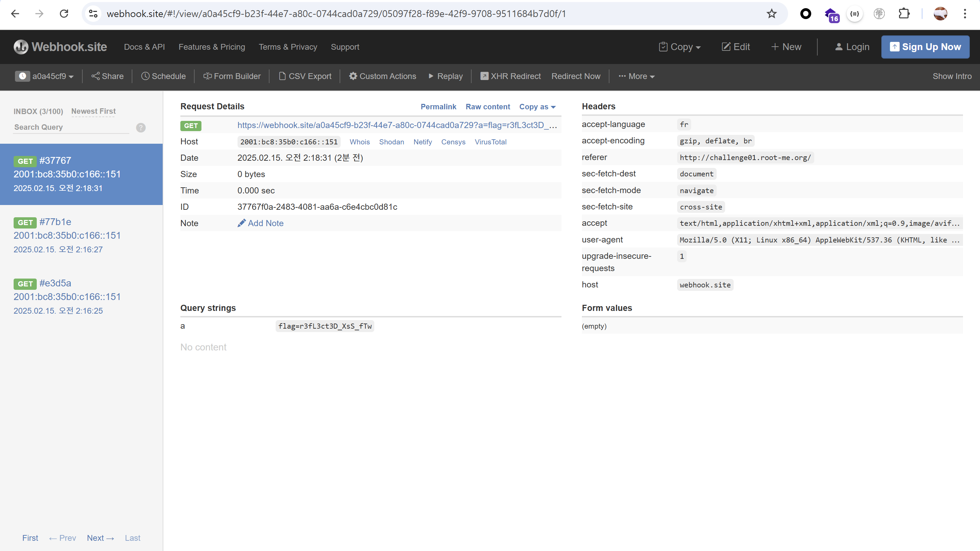Click the Edit button
Viewport: 980px width, 551px height.
coord(736,47)
